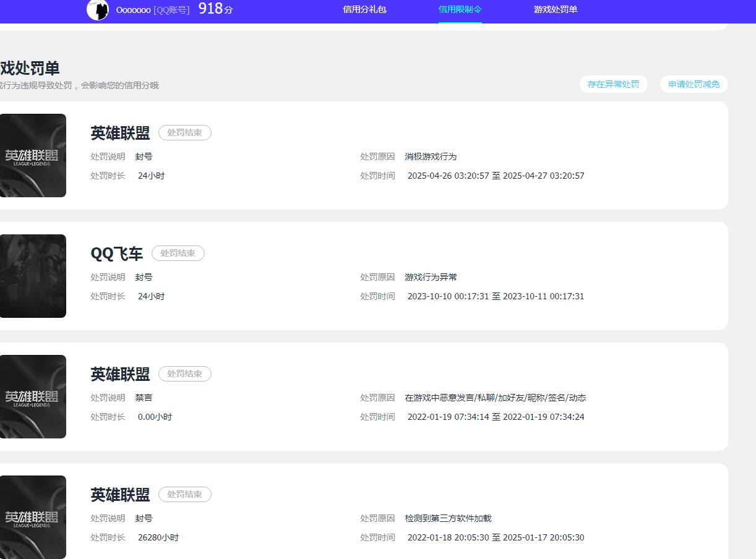Click the 处罚结束 badge on the 26280小时 record
This screenshot has height=559, width=756.
pyautogui.click(x=184, y=494)
